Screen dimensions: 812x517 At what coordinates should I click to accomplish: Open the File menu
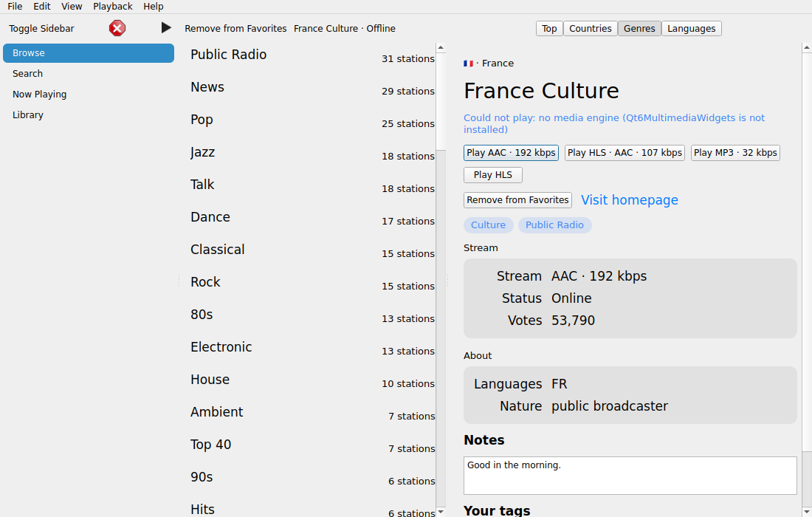[x=15, y=6]
